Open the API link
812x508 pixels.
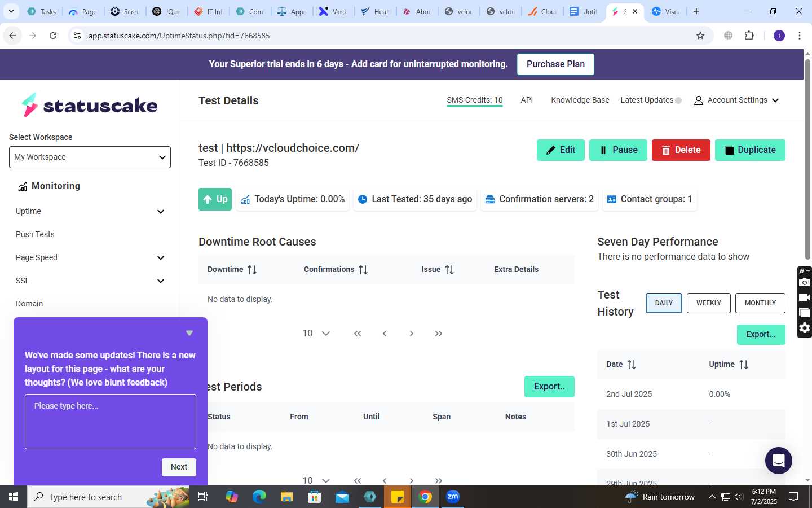[x=527, y=100]
